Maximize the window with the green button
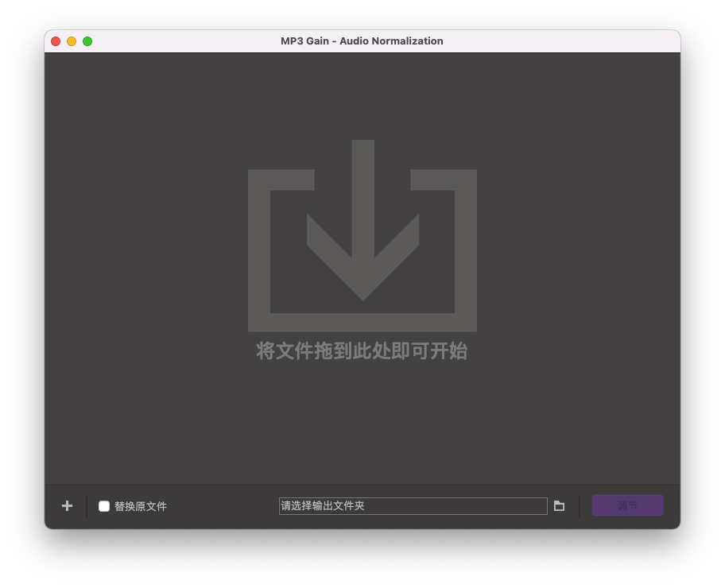The width and height of the screenshot is (725, 588). pos(87,41)
